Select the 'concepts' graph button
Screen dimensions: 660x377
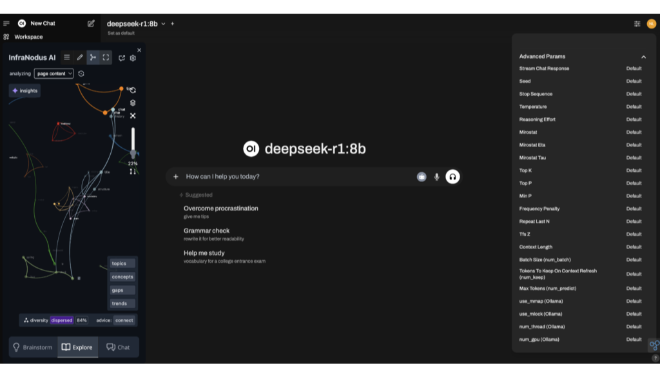coord(122,277)
